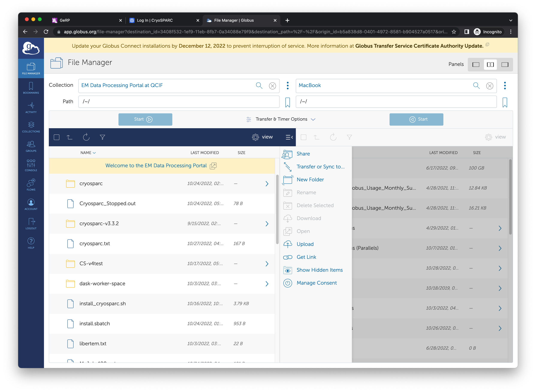Select New Folder from the menu
536x392 pixels.
click(310, 179)
